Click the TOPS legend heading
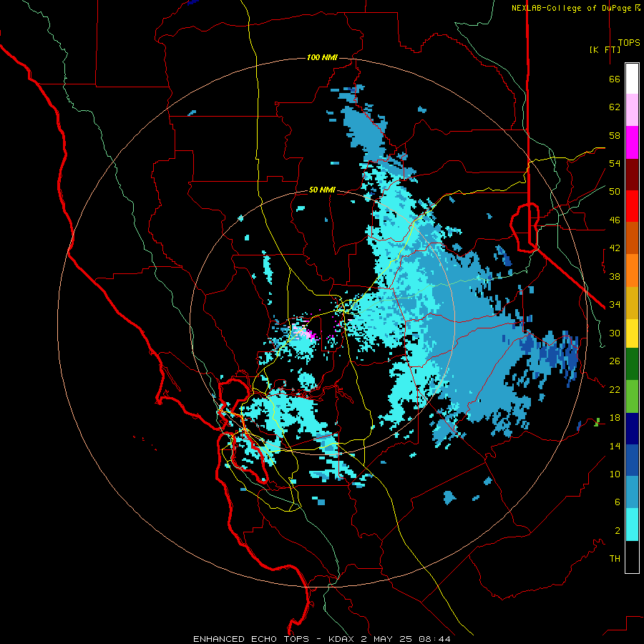 tap(629, 42)
